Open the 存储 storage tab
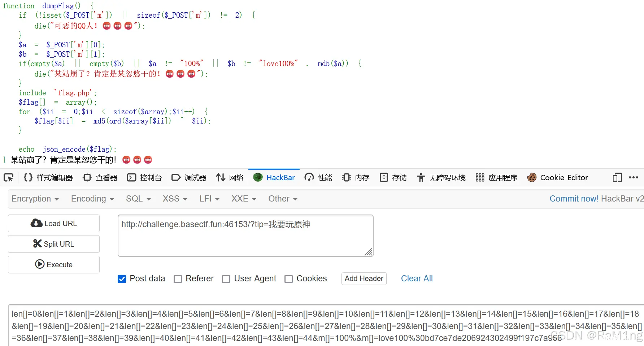 [x=393, y=178]
